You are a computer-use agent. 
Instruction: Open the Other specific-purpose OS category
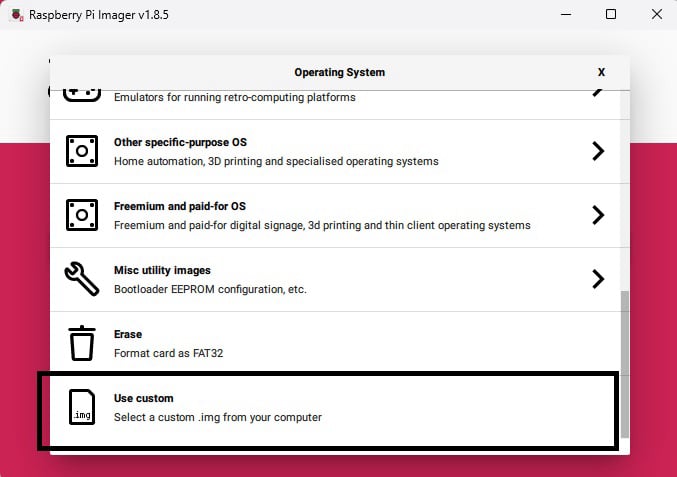pyautogui.click(x=335, y=152)
